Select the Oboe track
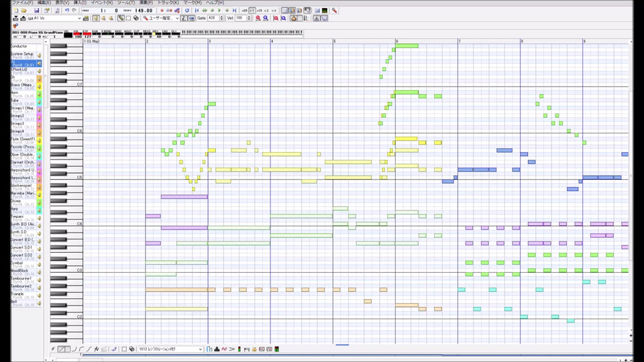Image resolution: width=644 pixels, height=362 pixels. tap(26, 156)
